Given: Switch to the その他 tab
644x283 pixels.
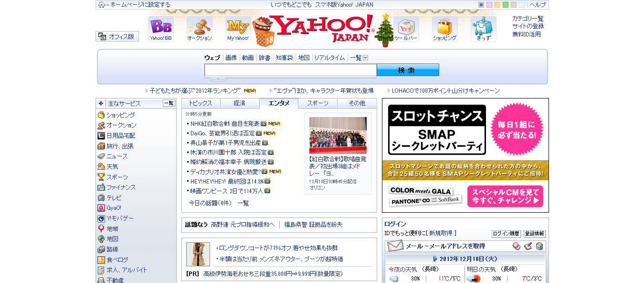Looking at the screenshot, I should point(357,103).
